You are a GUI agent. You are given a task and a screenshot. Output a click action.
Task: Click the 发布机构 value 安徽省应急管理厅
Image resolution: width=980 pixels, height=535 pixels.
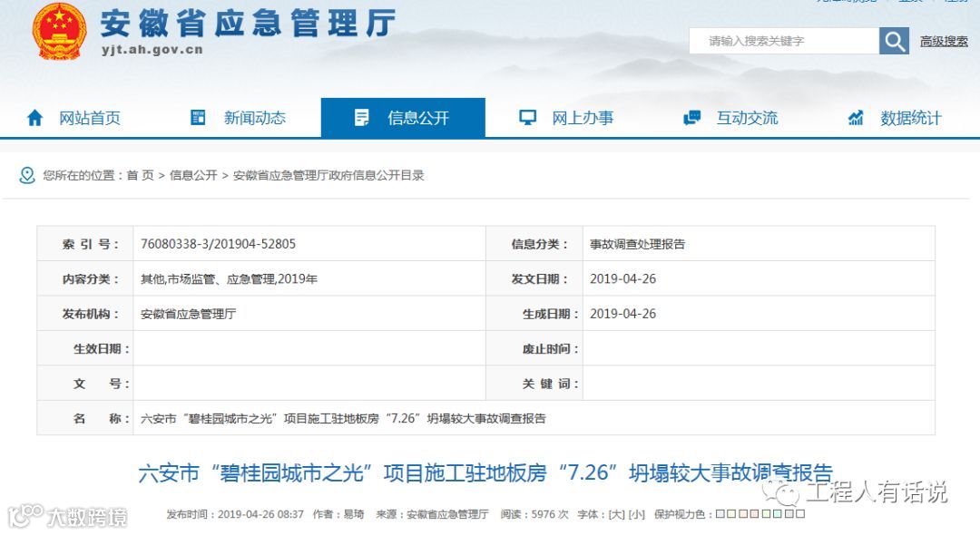point(188,314)
